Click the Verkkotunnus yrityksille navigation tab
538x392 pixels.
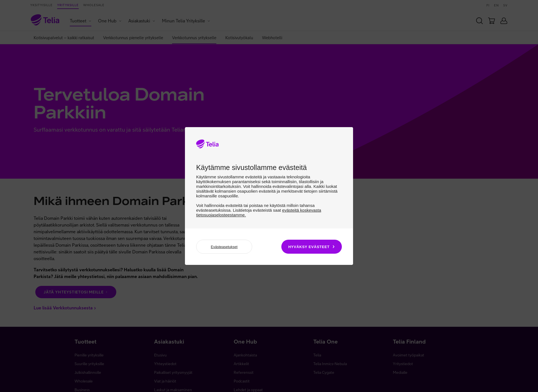(194, 38)
